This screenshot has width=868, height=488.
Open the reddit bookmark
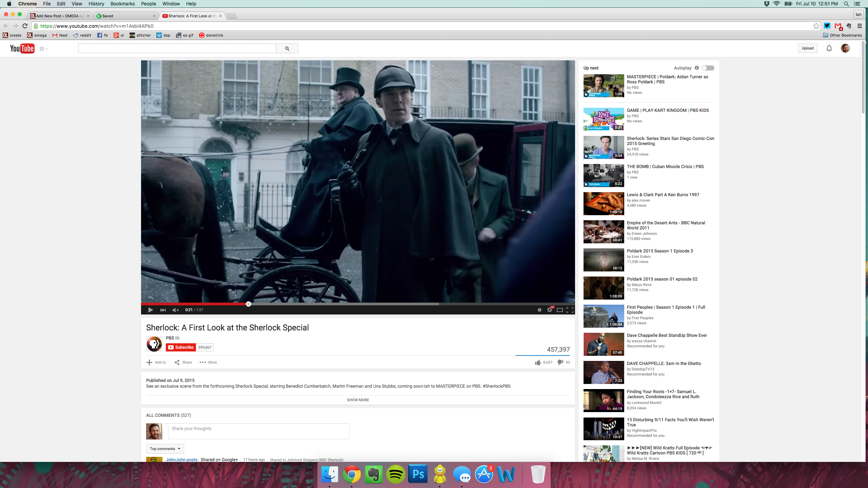[82, 35]
